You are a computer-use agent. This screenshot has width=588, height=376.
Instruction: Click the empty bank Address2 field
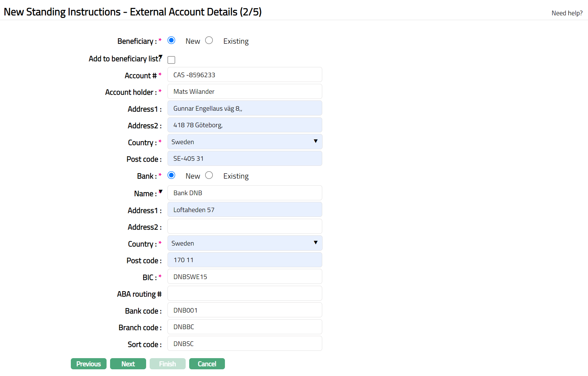[245, 226]
